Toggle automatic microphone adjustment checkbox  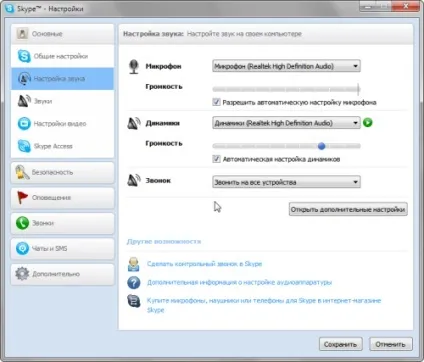click(x=216, y=102)
